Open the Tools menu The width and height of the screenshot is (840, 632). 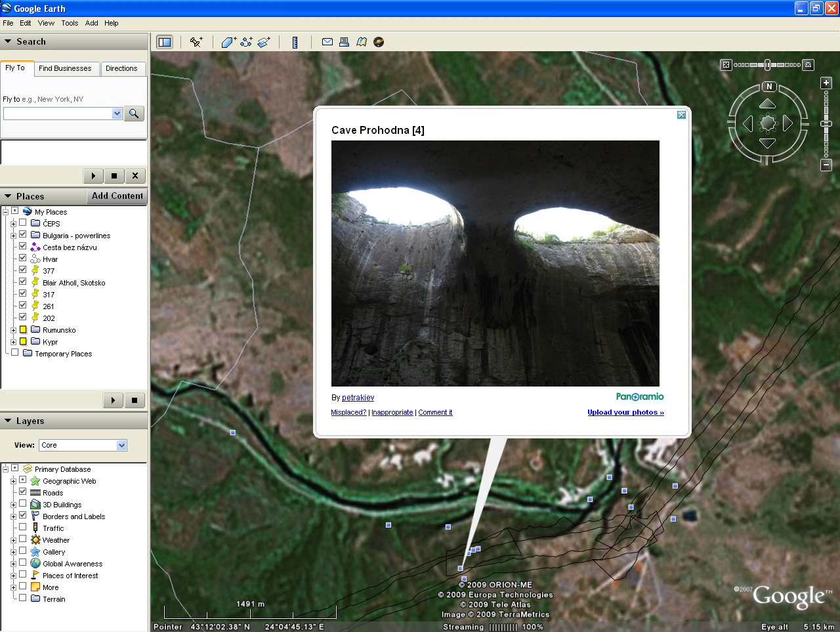pyautogui.click(x=70, y=23)
